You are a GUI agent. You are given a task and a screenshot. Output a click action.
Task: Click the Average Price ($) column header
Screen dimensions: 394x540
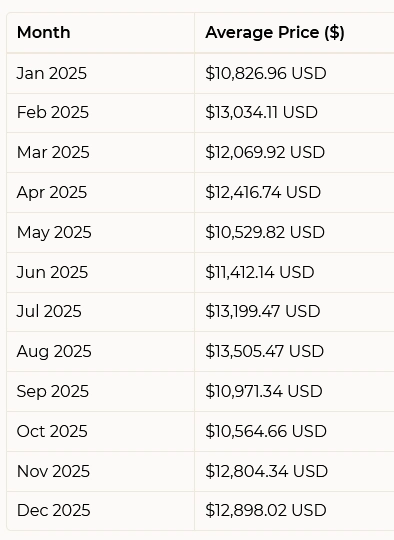[x=275, y=33]
